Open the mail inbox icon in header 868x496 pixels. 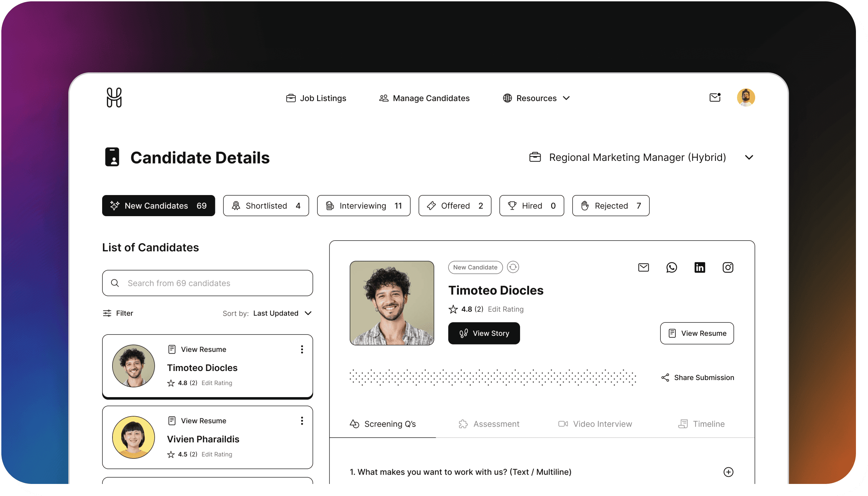point(715,98)
